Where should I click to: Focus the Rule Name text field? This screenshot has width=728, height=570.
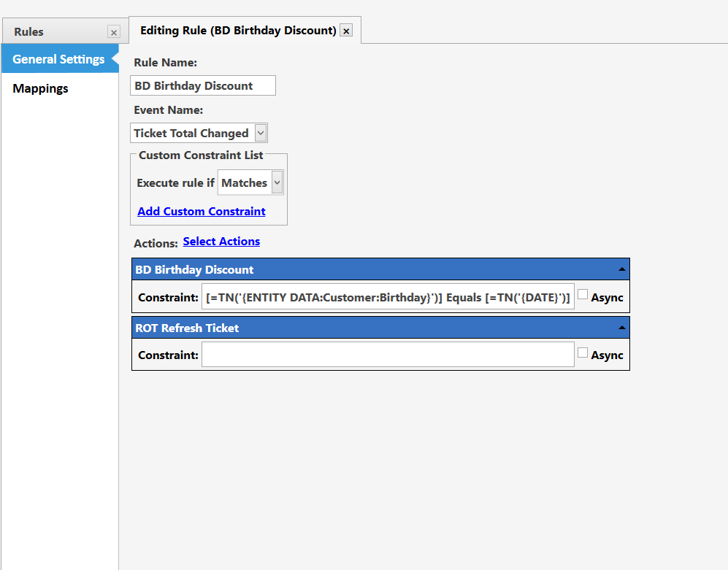[x=203, y=85]
